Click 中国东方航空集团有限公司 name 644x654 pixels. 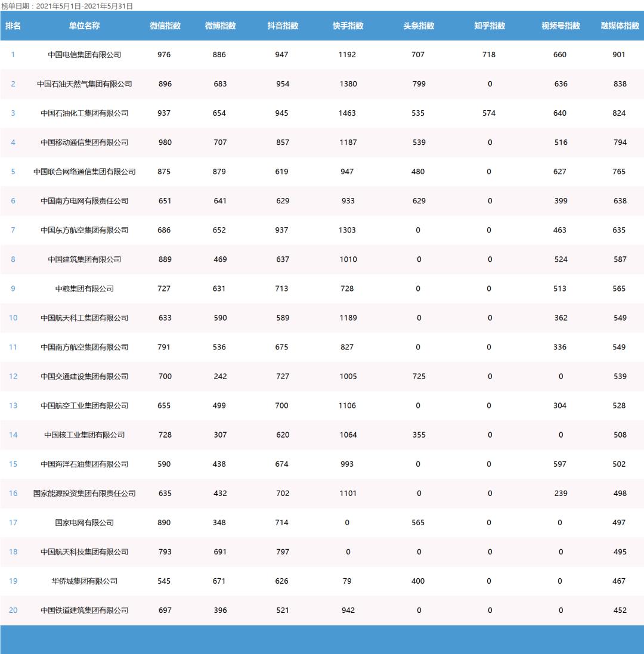click(x=84, y=230)
